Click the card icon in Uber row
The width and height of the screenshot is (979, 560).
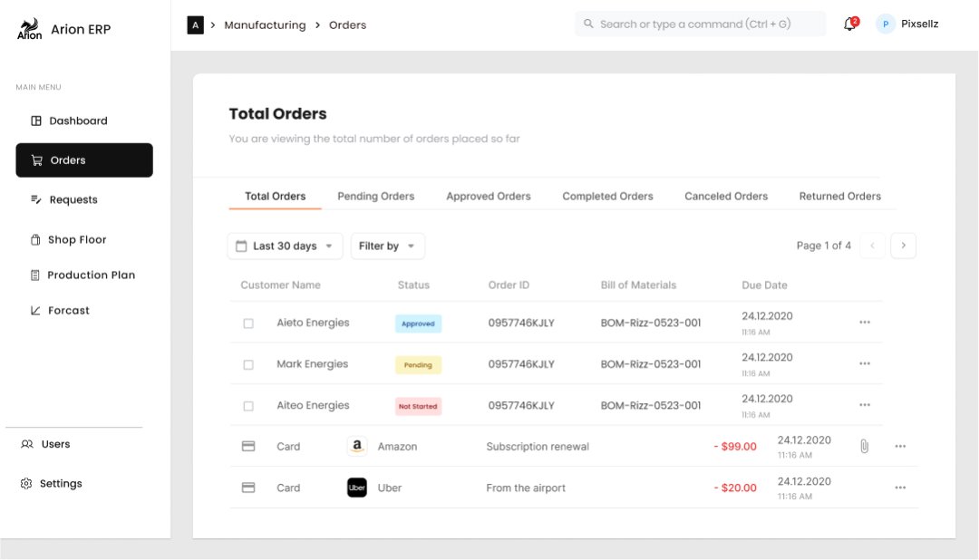click(248, 487)
